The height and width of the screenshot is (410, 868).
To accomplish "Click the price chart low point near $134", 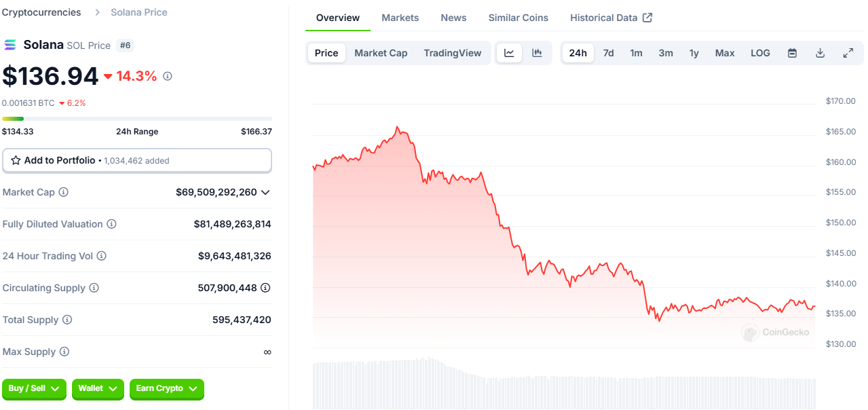I will pos(658,320).
